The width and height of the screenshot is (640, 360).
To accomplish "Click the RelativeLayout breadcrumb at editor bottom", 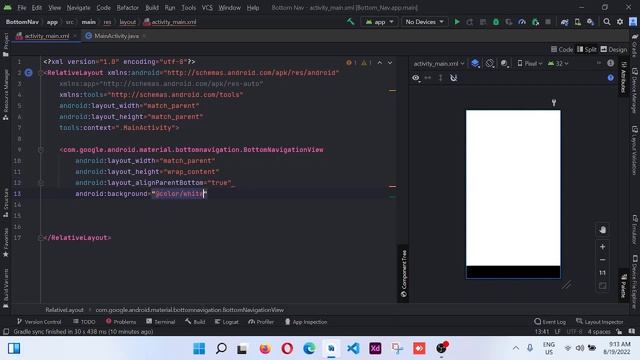I will 64,310.
